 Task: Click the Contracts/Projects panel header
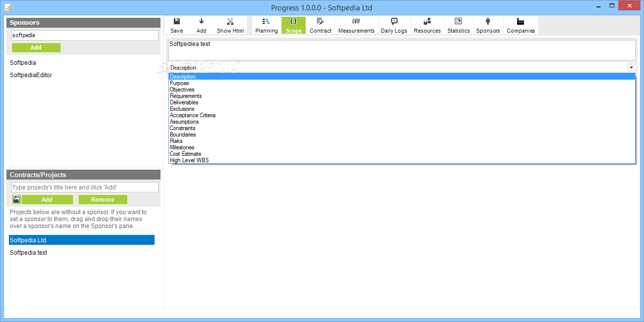click(83, 175)
